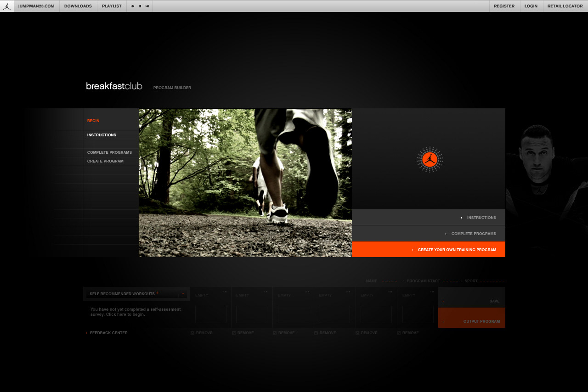The width and height of the screenshot is (588, 392).
Task: Skip to next track in top bar
Action: [x=147, y=6]
